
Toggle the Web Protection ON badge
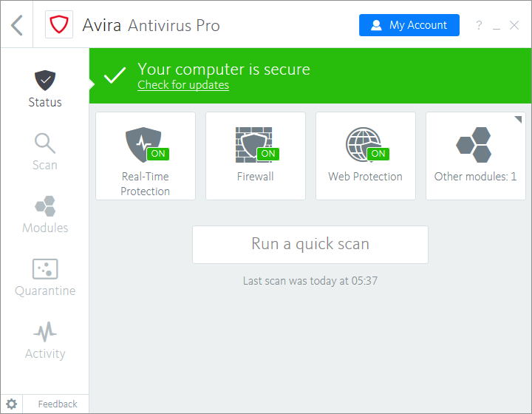pyautogui.click(x=378, y=154)
